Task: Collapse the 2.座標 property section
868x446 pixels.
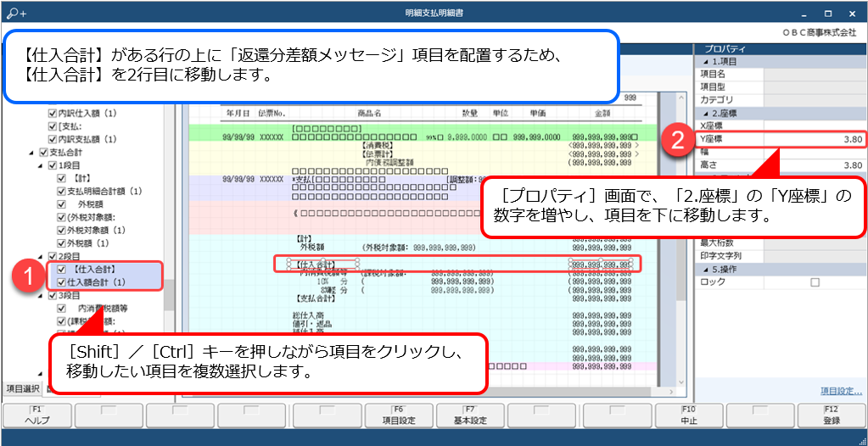Action: [x=706, y=113]
